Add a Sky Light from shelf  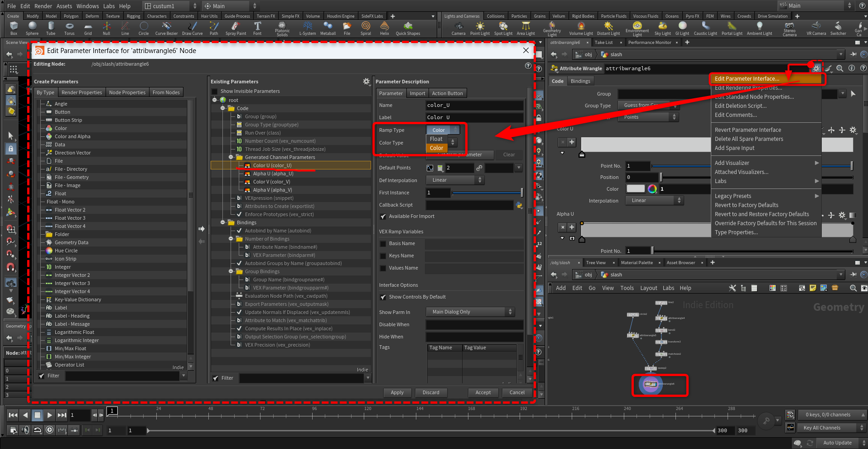[663, 28]
